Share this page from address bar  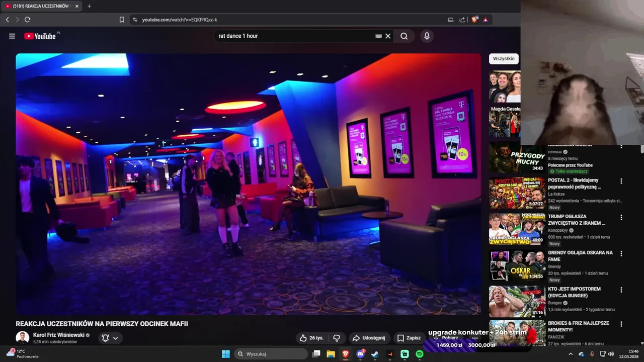pyautogui.click(x=462, y=20)
